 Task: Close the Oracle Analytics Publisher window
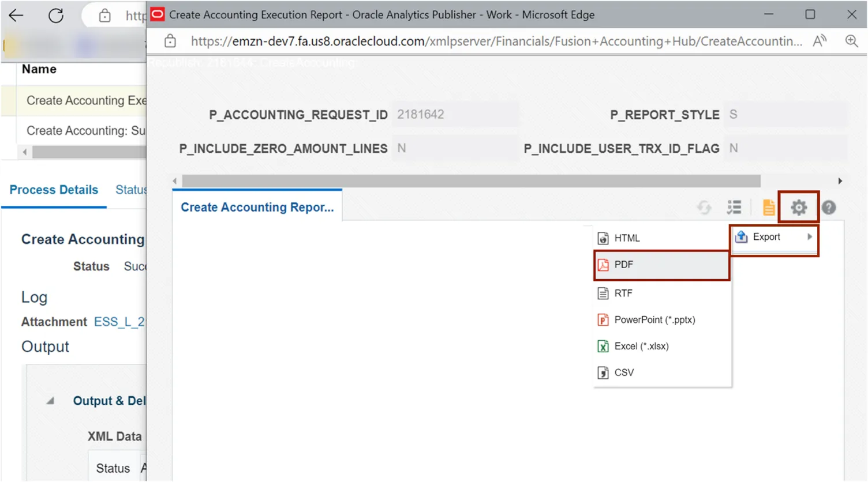[x=852, y=14]
